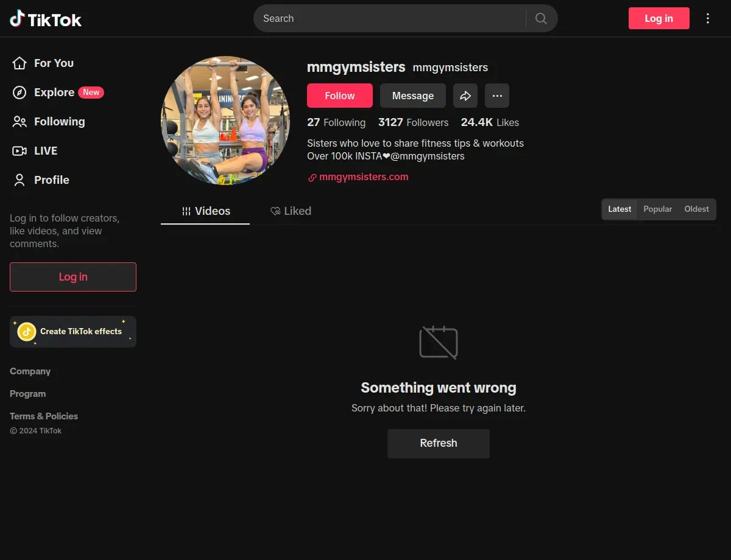Viewport: 731px width, 560px height.
Task: Switch to the Videos tab
Action: click(205, 211)
